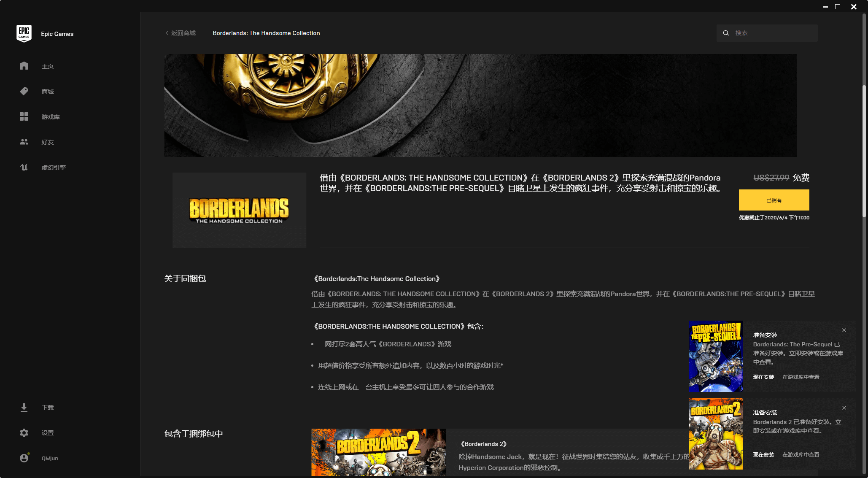Click the 关于同捆包 section heading
The height and width of the screenshot is (478, 868).
coord(185,278)
